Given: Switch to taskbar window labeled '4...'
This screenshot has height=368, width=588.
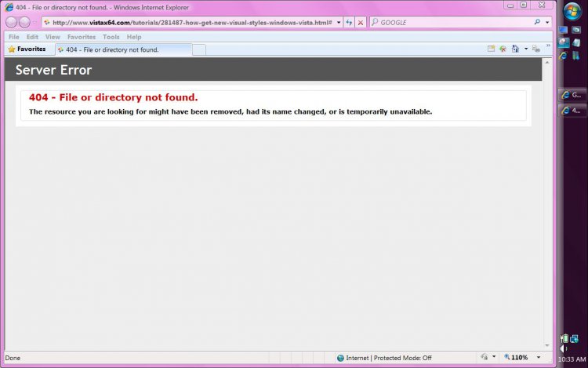Looking at the screenshot, I should [x=572, y=111].
